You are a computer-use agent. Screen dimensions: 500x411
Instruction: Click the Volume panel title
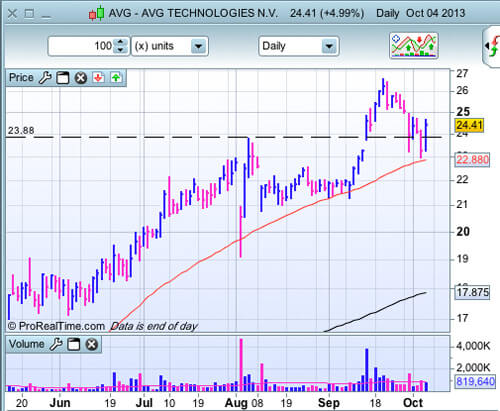(26, 344)
